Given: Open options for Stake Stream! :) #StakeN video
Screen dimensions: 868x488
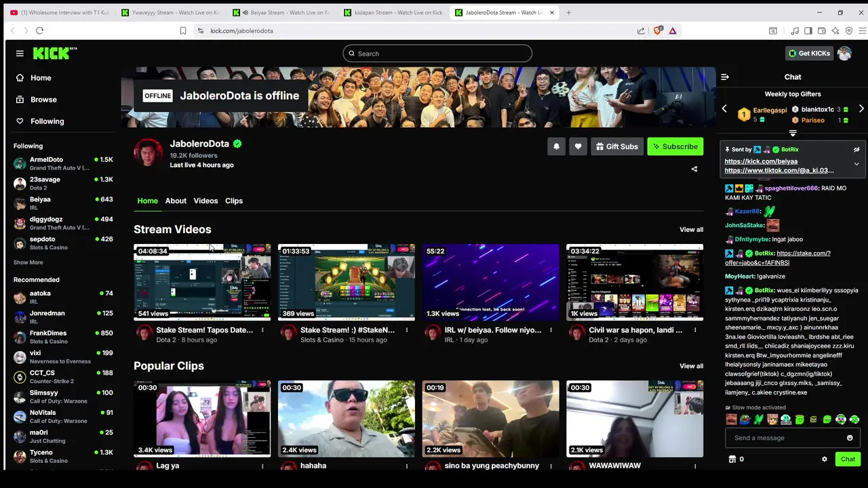Looking at the screenshot, I should point(407,330).
